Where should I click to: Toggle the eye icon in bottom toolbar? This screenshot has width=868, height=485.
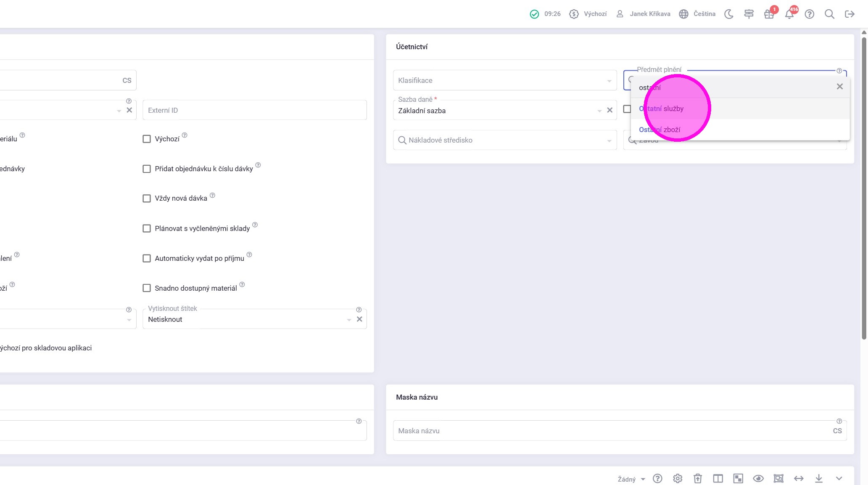click(x=758, y=478)
